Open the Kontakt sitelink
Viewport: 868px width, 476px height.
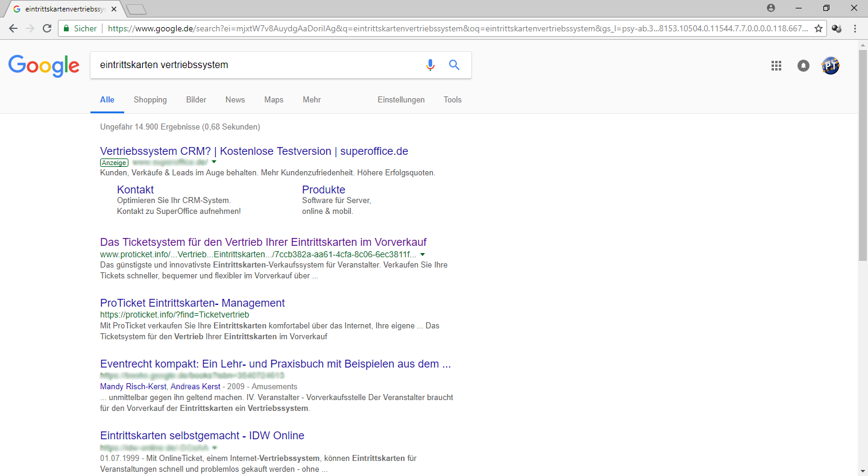136,190
